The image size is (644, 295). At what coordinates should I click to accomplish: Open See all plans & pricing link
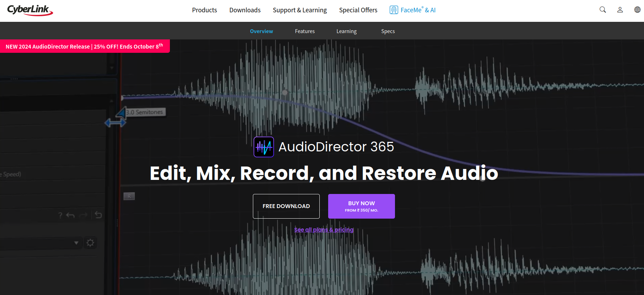pos(324,230)
